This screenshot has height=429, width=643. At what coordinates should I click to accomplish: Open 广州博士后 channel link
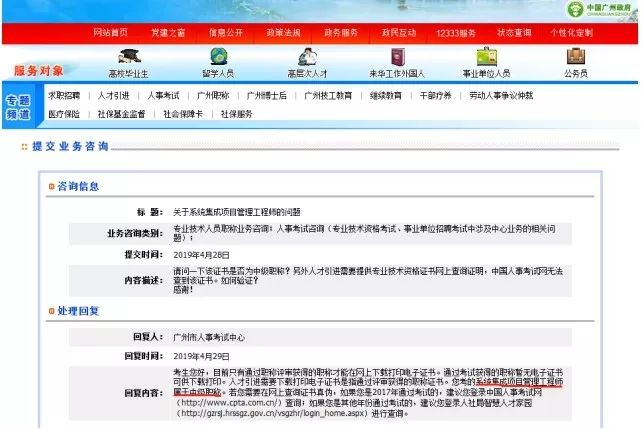click(267, 96)
